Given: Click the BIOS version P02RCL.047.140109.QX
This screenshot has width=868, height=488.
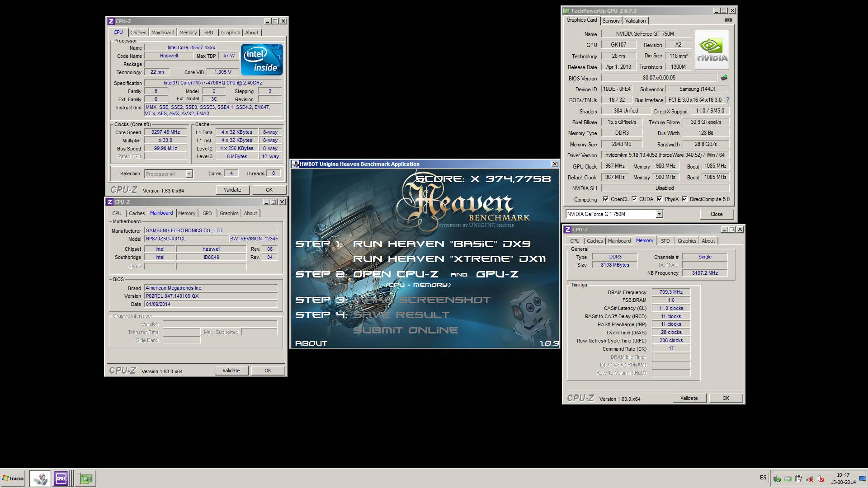Looking at the screenshot, I should [x=211, y=296].
